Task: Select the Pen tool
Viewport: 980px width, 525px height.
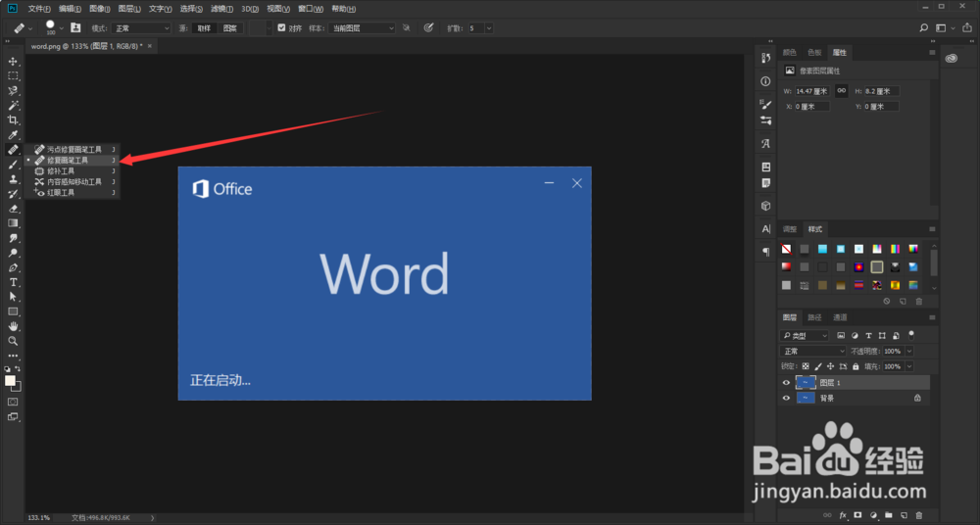Action: (13, 267)
